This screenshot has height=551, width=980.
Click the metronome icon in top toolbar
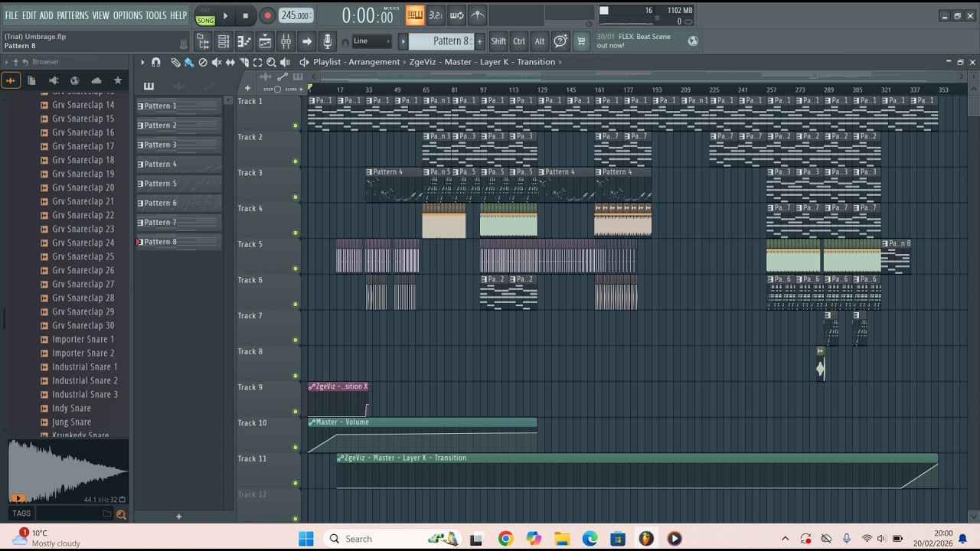pos(477,15)
